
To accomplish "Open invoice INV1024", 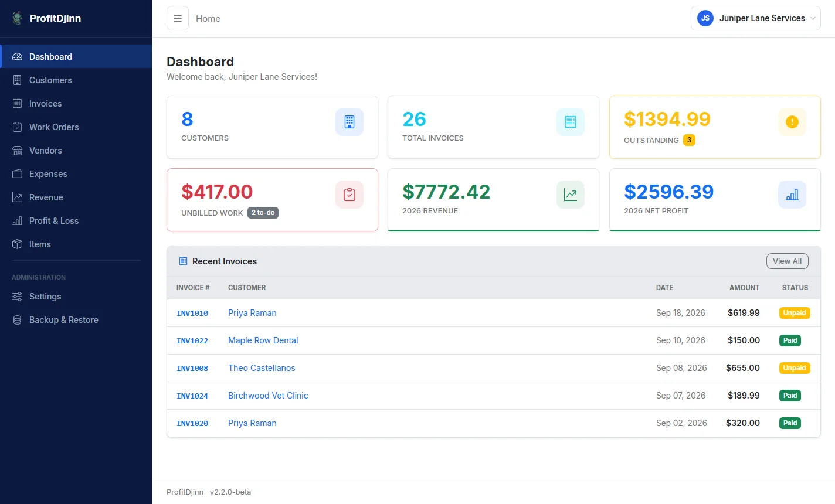I will click(x=192, y=396).
